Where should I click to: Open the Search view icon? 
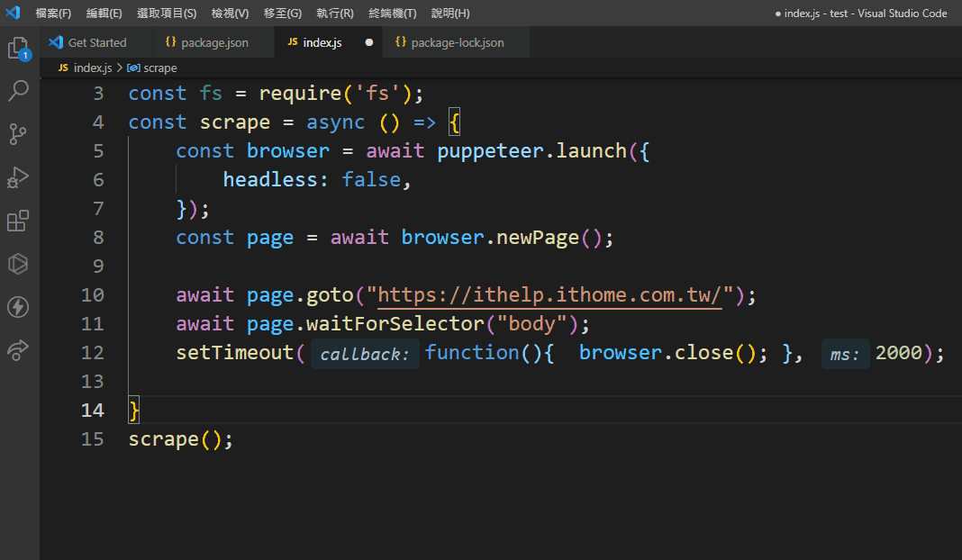click(x=18, y=91)
